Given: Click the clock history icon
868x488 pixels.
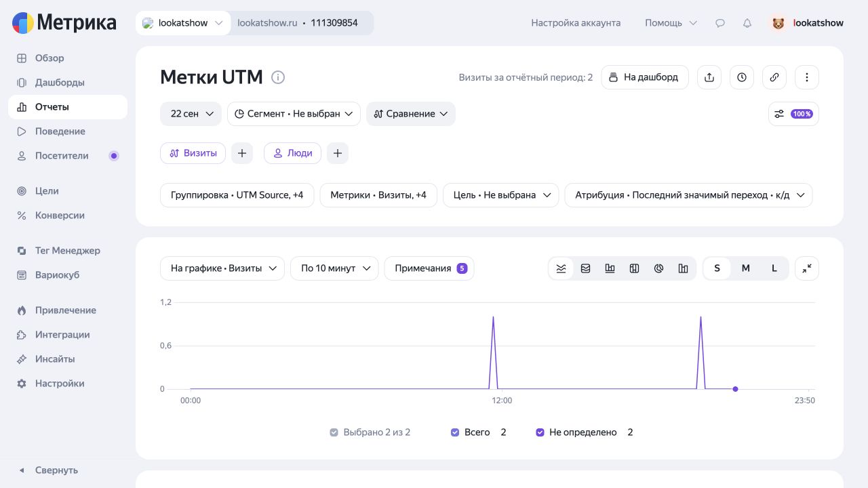Looking at the screenshot, I should tap(742, 77).
